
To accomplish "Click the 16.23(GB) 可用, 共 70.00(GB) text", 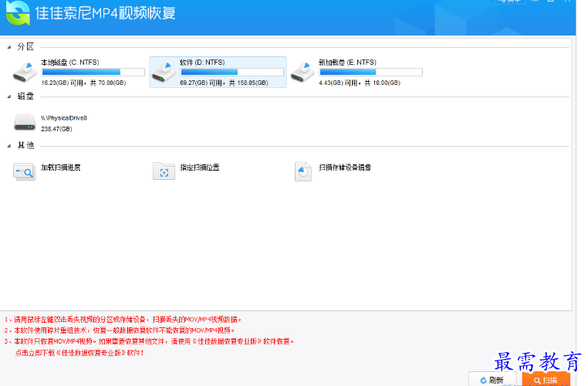I will pos(83,83).
